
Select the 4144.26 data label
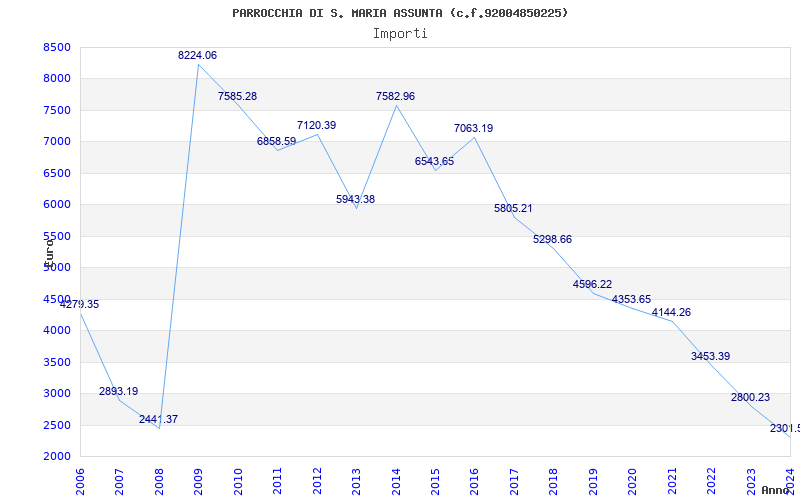[x=671, y=312]
